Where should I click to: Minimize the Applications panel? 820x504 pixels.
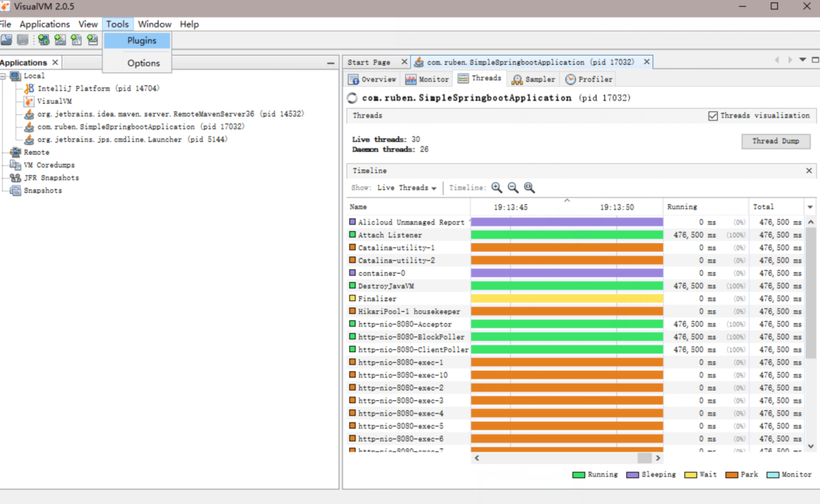click(x=330, y=63)
